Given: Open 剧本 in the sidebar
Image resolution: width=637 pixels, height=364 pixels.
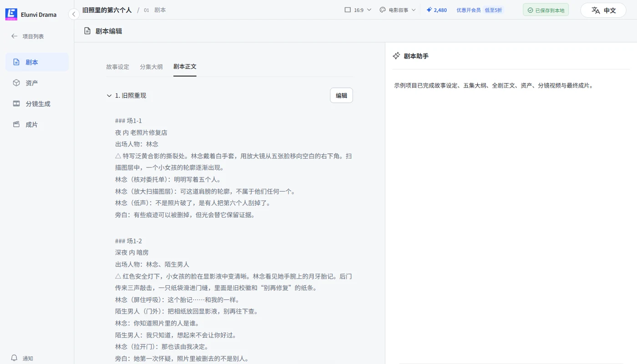Looking at the screenshot, I should (x=37, y=62).
